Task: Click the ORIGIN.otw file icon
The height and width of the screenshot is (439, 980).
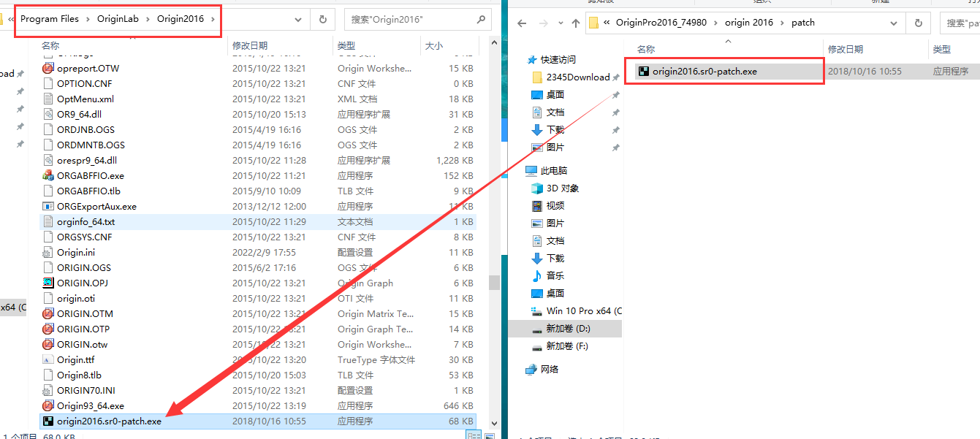Action: 48,344
